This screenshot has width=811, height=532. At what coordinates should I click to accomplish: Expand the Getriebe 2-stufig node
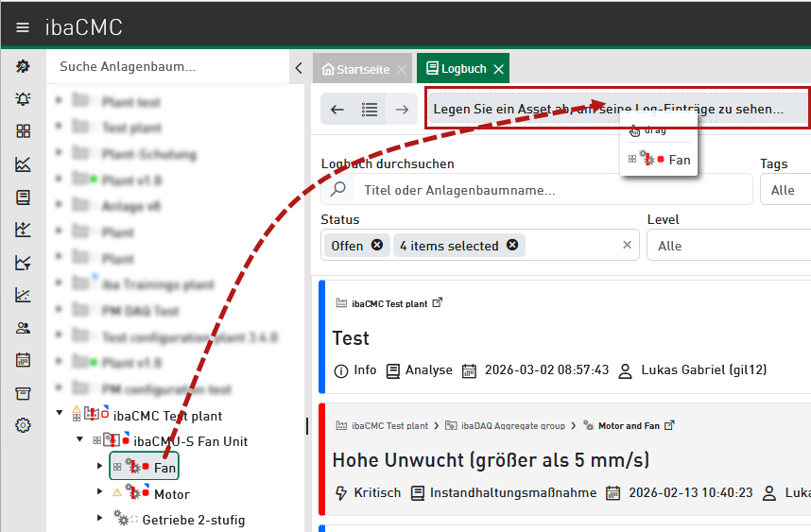(x=100, y=517)
